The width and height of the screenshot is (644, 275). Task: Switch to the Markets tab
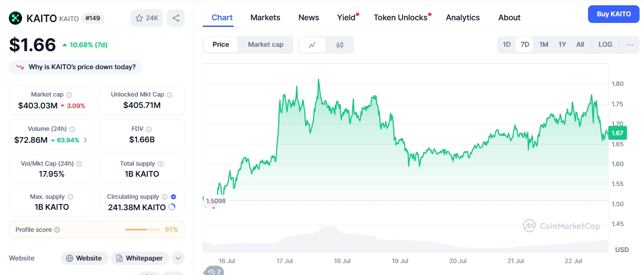pyautogui.click(x=265, y=17)
